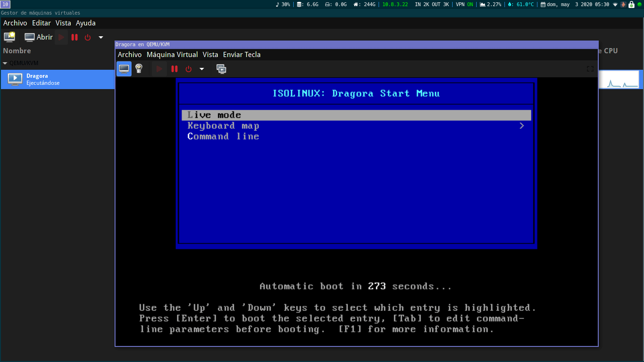Click the wifi tray icon
The image size is (644, 362).
pos(615,4)
